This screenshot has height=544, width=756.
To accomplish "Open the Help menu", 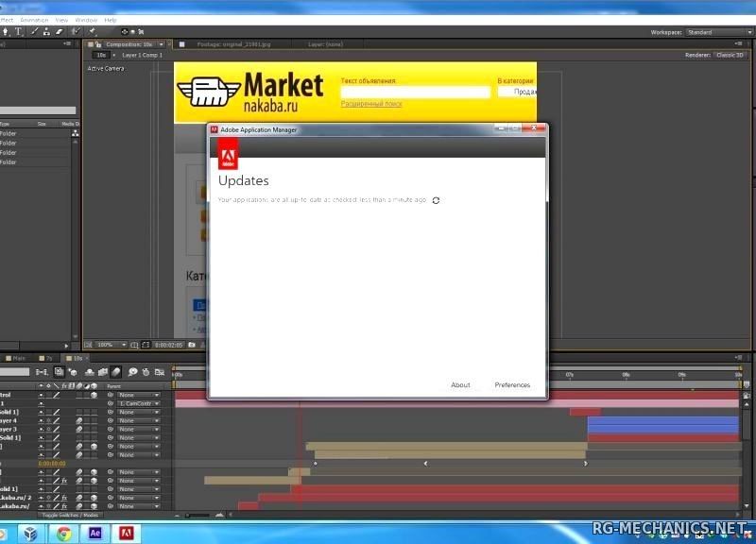I will pos(111,20).
